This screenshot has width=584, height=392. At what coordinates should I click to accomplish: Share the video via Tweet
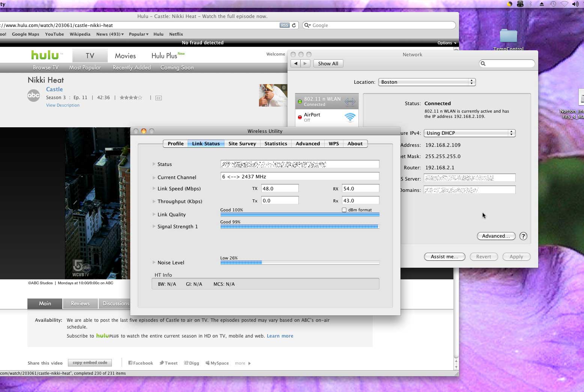[x=169, y=363]
